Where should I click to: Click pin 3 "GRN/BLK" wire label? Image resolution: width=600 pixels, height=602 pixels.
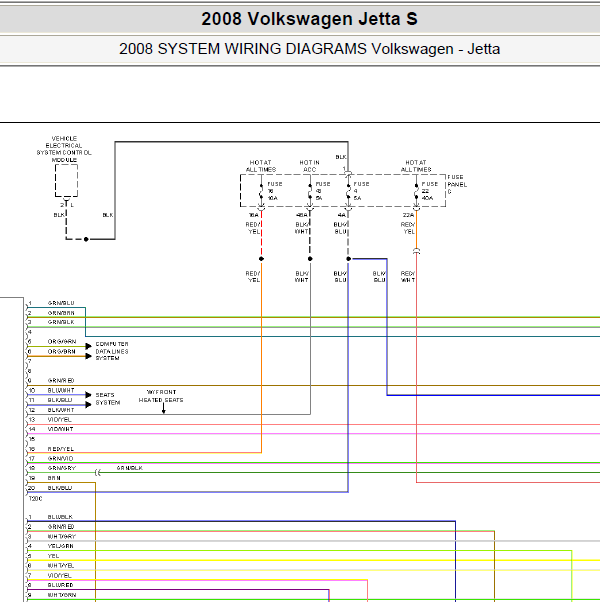click(x=61, y=322)
